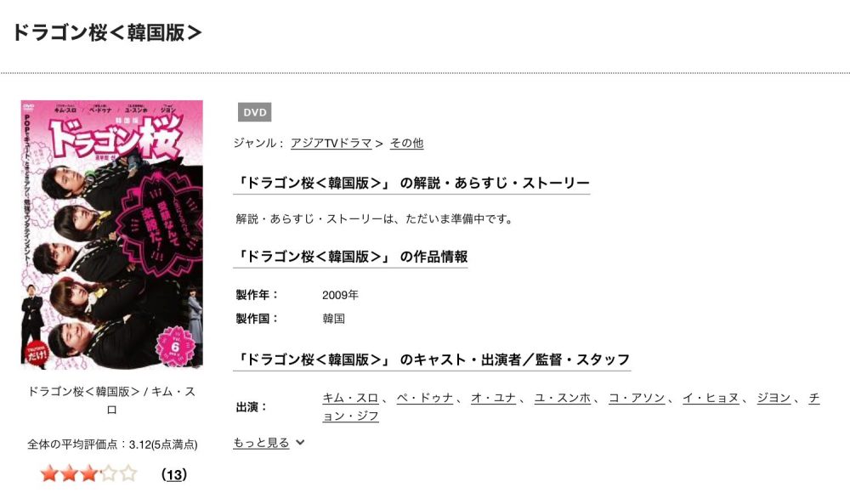Open the イ・ヒョヌ cast link
850x504 pixels.
click(x=711, y=398)
